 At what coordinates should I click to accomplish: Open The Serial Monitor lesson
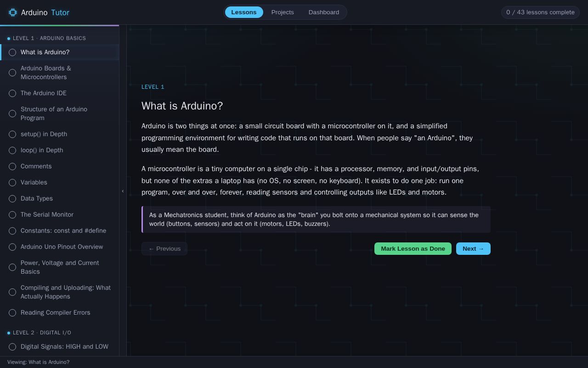[x=60, y=215]
